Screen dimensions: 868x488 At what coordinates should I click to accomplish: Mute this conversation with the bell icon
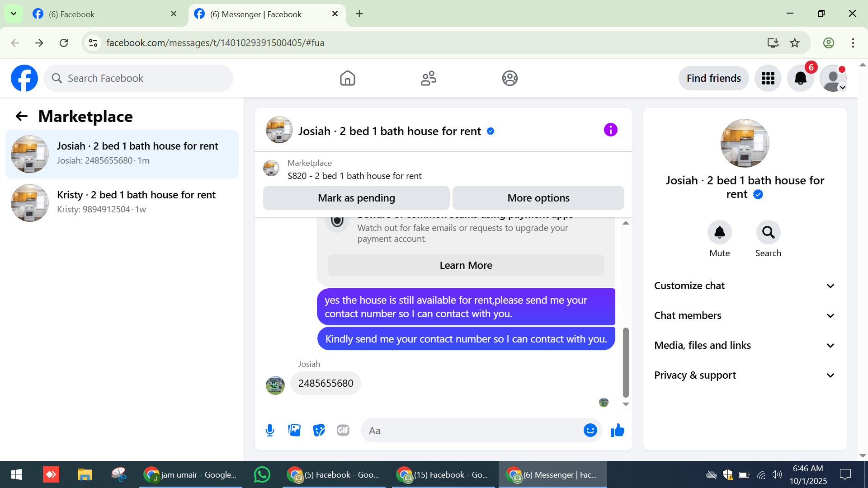pyautogui.click(x=719, y=232)
